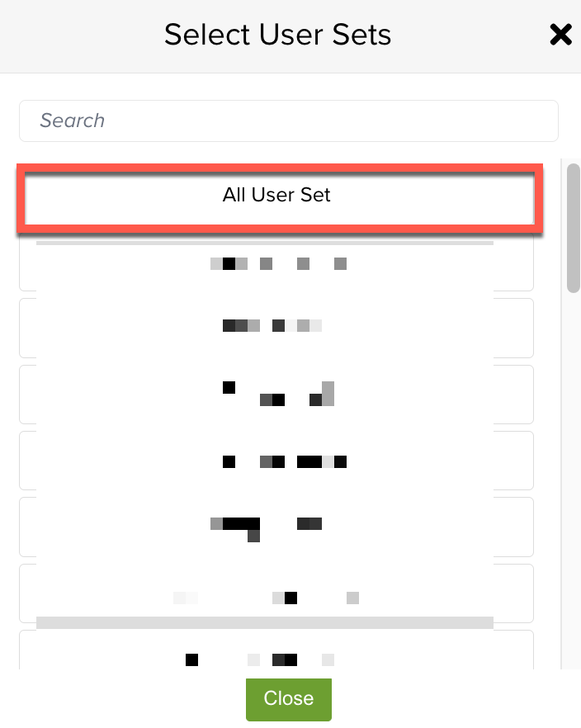
Task: Click the Search placeholder text
Action: (x=73, y=121)
